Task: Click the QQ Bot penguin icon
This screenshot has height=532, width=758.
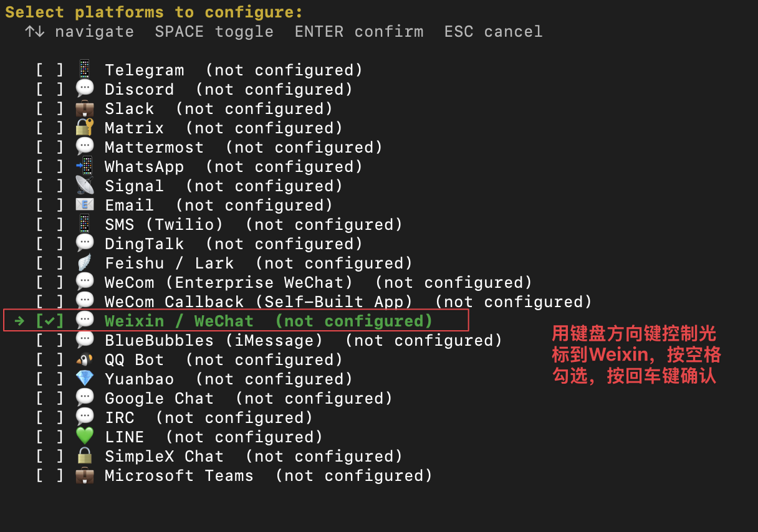Action: (x=84, y=359)
